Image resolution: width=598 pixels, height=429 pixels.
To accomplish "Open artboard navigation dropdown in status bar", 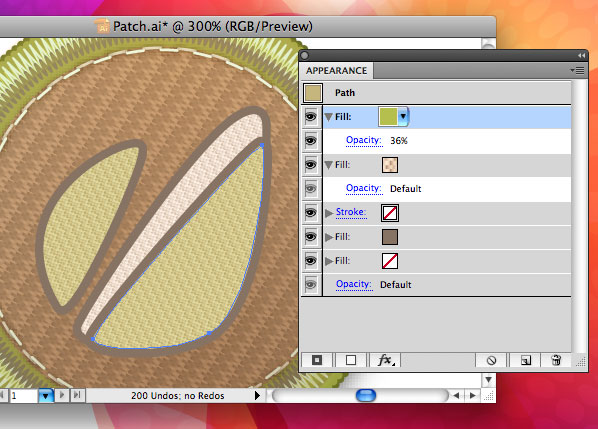I will coord(45,396).
